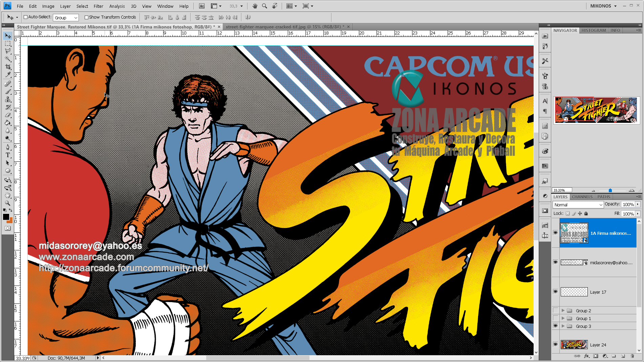Open the layer blend mode dropdown
This screenshot has width=644, height=362.
[578, 205]
